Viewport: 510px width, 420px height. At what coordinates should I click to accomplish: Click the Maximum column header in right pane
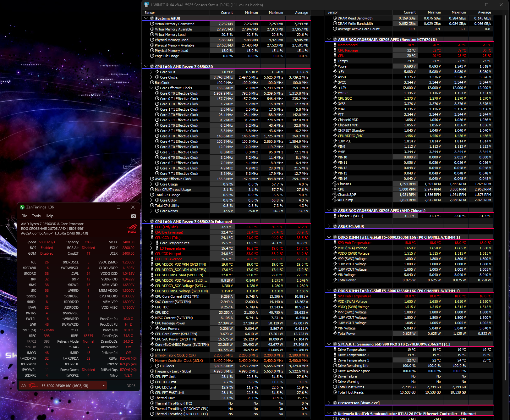[455, 13]
